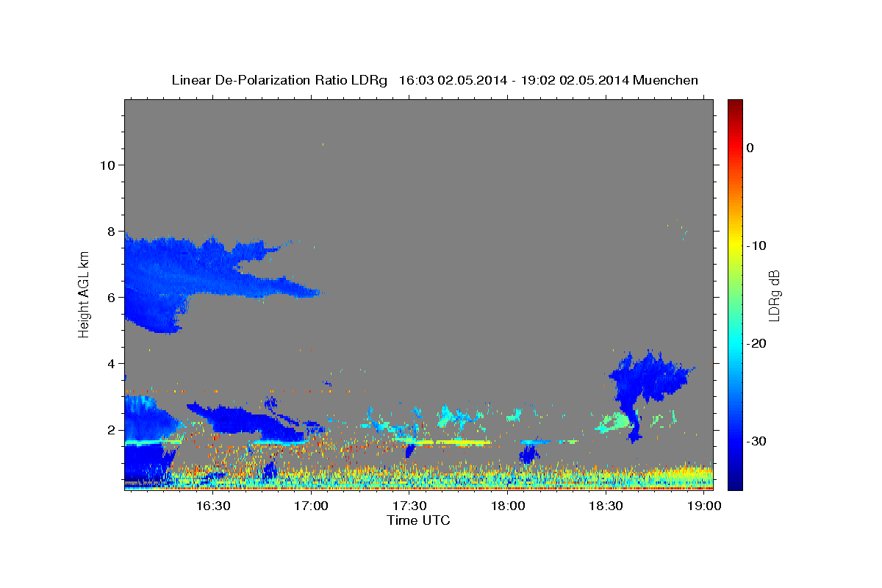Click the '19:00' time tick label
This screenshot has width=882, height=588.
(x=704, y=506)
